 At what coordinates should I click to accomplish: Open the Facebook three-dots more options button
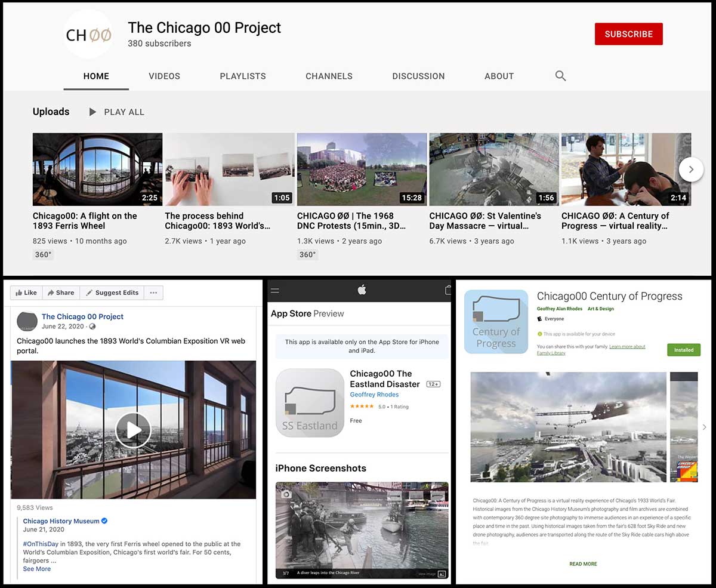click(x=153, y=293)
